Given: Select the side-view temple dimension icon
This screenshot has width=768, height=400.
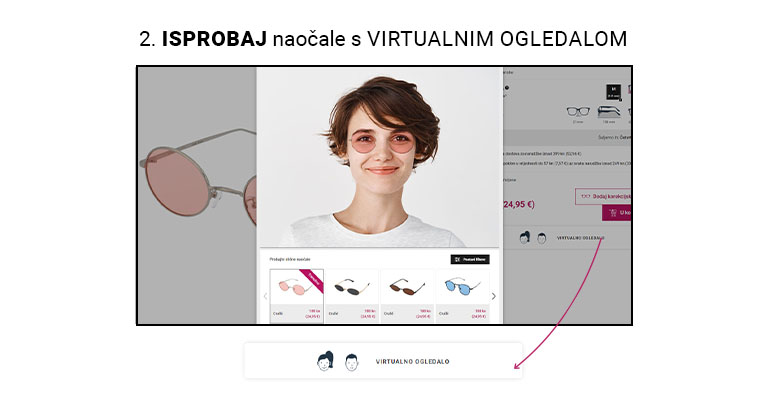Looking at the screenshot, I should click(x=609, y=112).
